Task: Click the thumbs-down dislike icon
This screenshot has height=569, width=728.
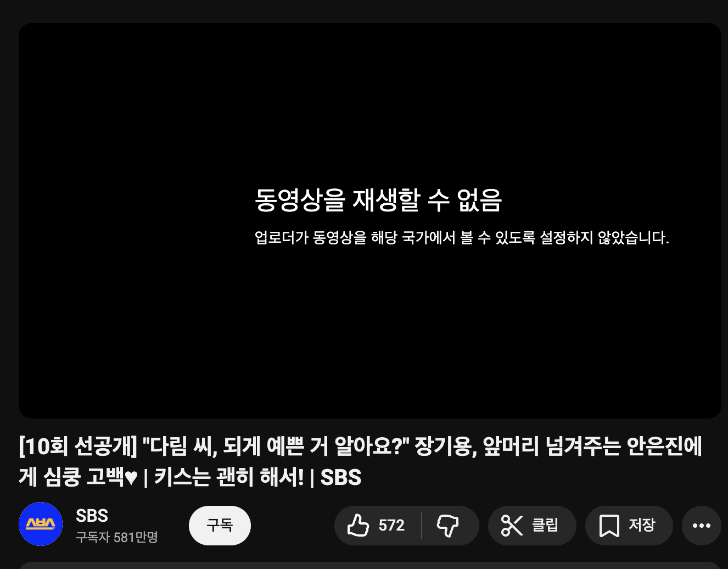Action: (x=447, y=526)
